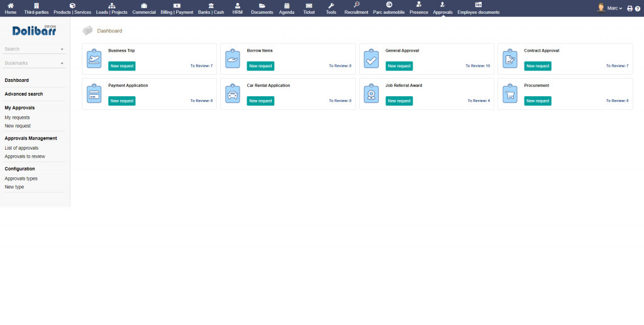Click the Business Trip clipboard icon
644x325 pixels.
[x=94, y=58]
